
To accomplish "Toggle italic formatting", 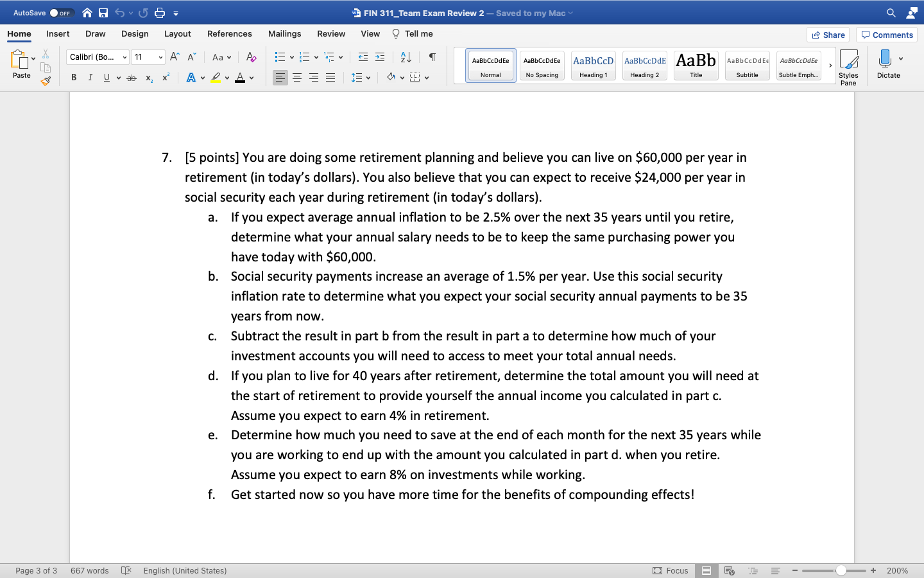I will pyautogui.click(x=90, y=78).
